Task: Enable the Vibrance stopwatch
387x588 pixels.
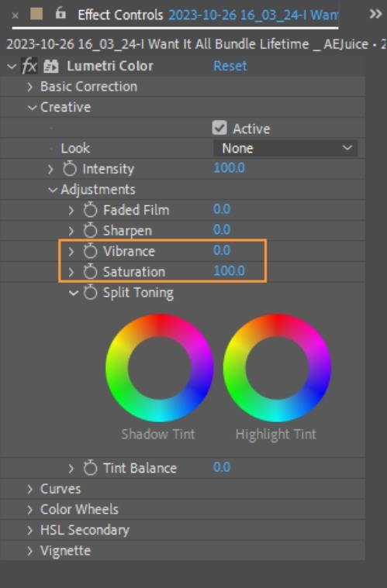Action: tap(90, 251)
